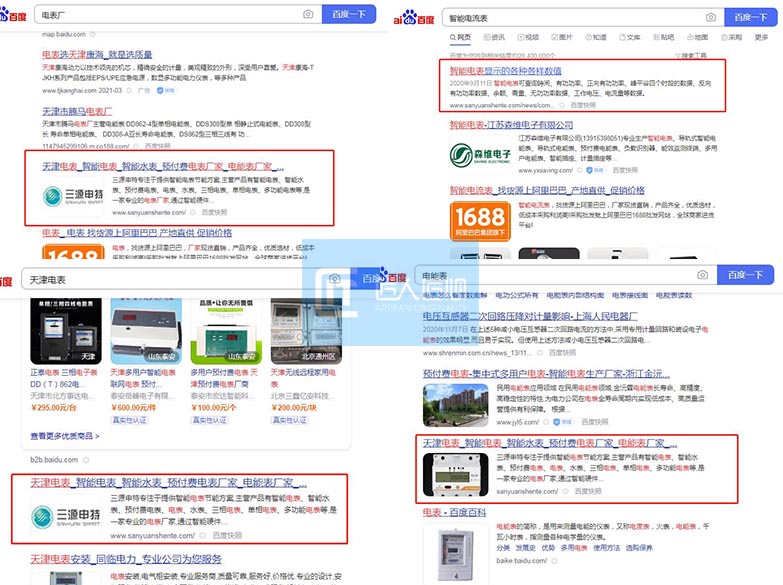This screenshot has height=585, width=783.
Task: Switch to the 采购 tab
Action: pos(732,37)
